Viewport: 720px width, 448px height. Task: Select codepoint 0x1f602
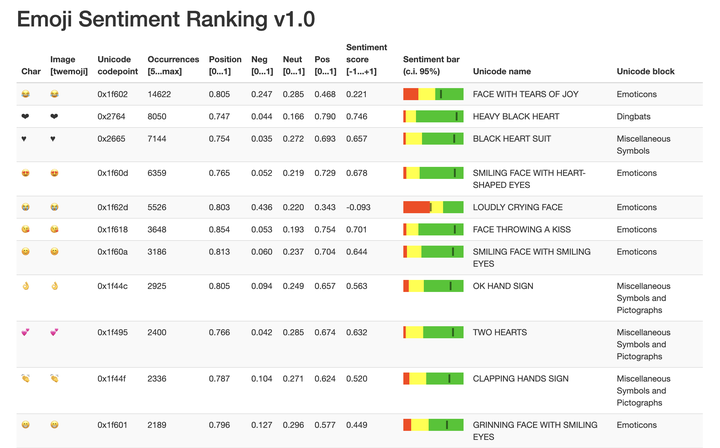coord(112,94)
